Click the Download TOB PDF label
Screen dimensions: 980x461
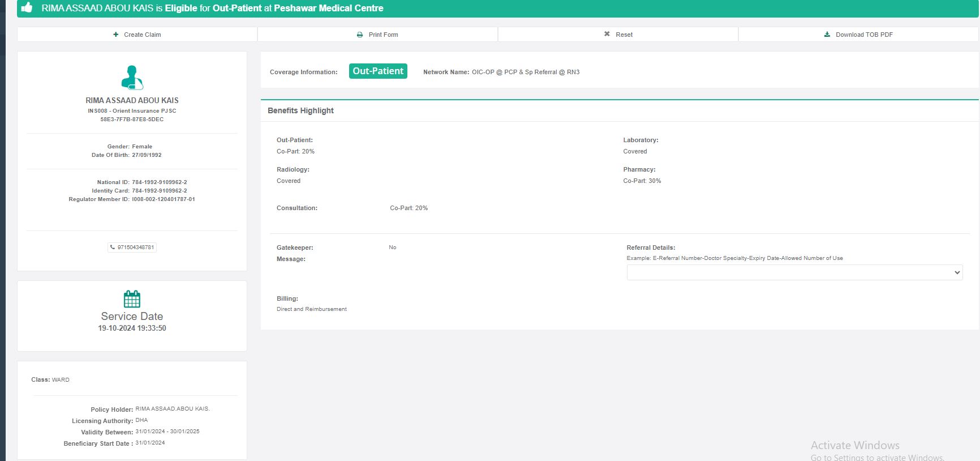click(864, 35)
